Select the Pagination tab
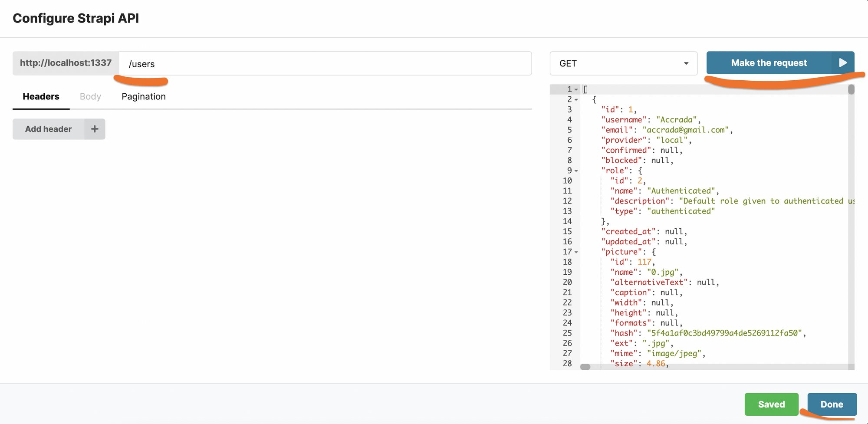868x424 pixels. point(144,96)
